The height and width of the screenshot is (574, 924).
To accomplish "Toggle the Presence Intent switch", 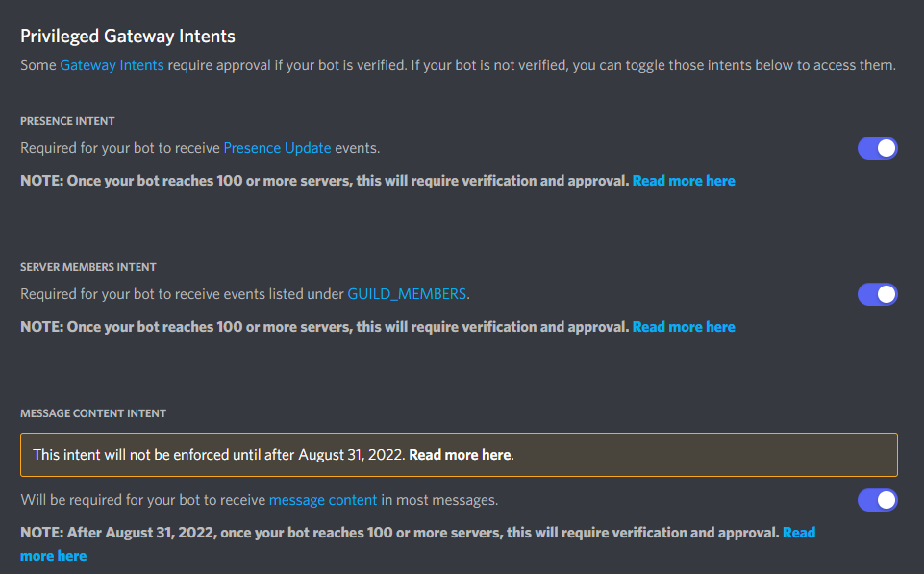I will [x=877, y=148].
